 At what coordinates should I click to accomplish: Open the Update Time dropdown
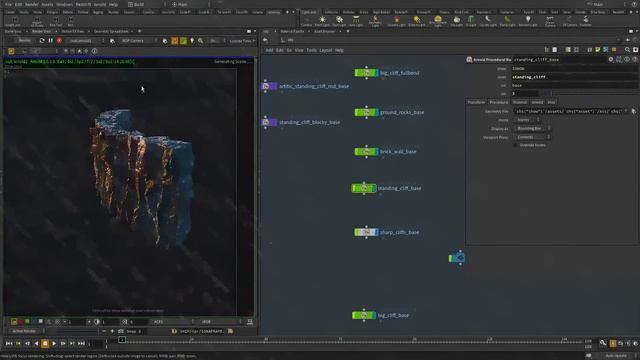[x=242, y=41]
